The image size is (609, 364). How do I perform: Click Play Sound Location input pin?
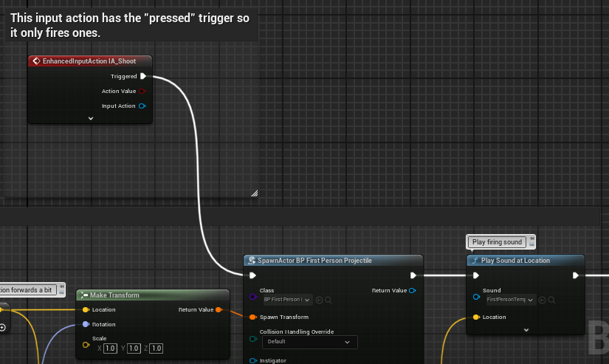tap(476, 317)
